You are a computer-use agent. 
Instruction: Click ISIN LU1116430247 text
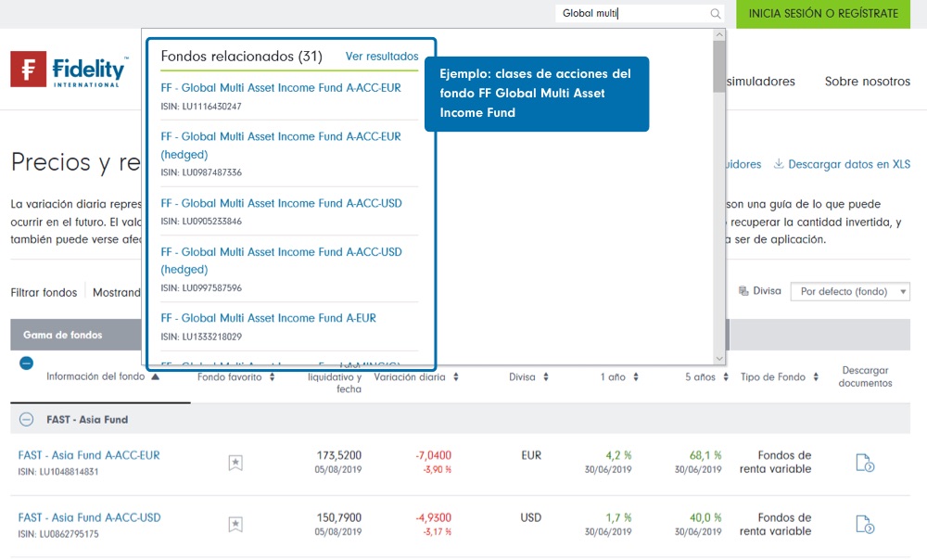click(201, 107)
